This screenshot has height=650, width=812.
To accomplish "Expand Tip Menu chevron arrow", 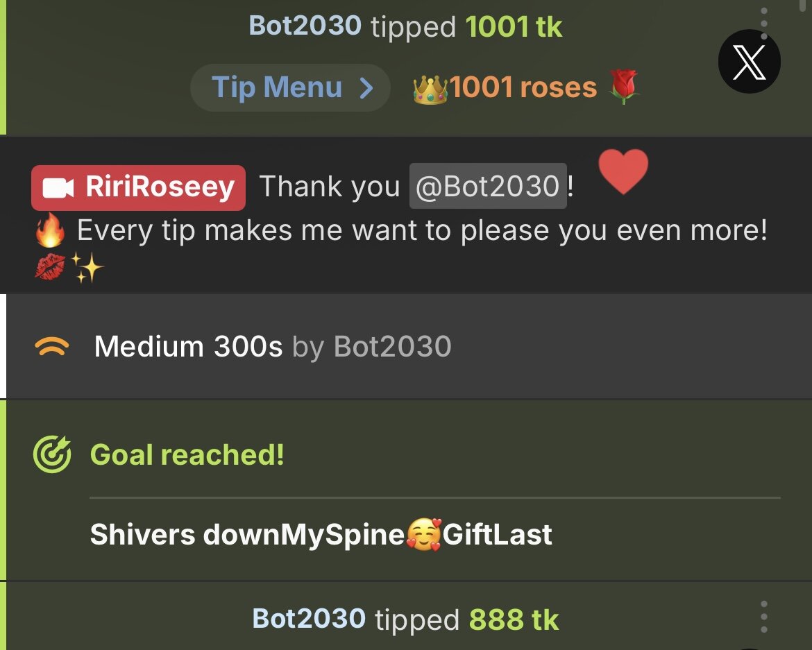I will coord(366,87).
